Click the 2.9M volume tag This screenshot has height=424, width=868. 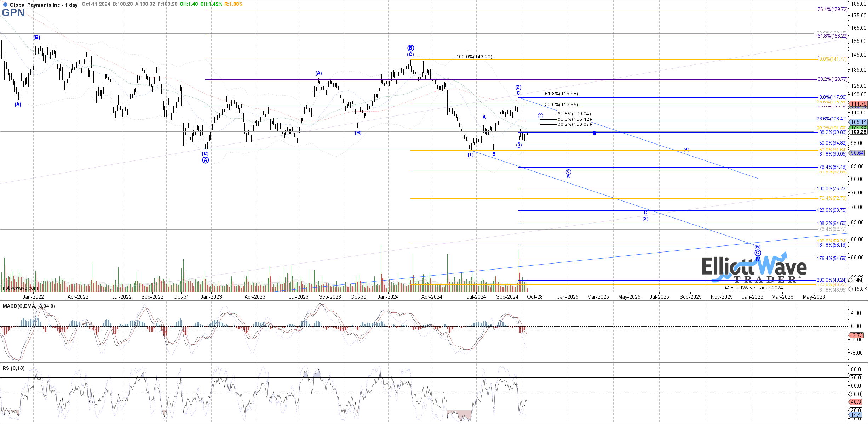(x=857, y=280)
